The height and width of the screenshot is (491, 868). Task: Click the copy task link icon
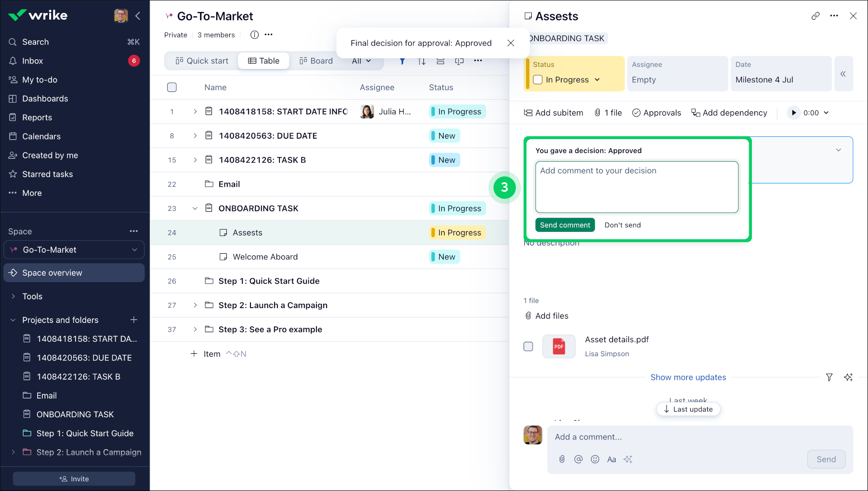pyautogui.click(x=815, y=16)
